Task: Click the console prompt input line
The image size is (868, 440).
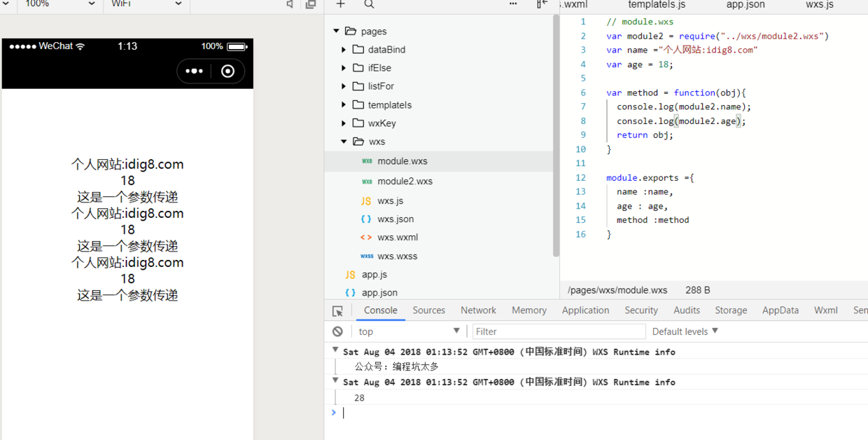Action: click(602, 413)
